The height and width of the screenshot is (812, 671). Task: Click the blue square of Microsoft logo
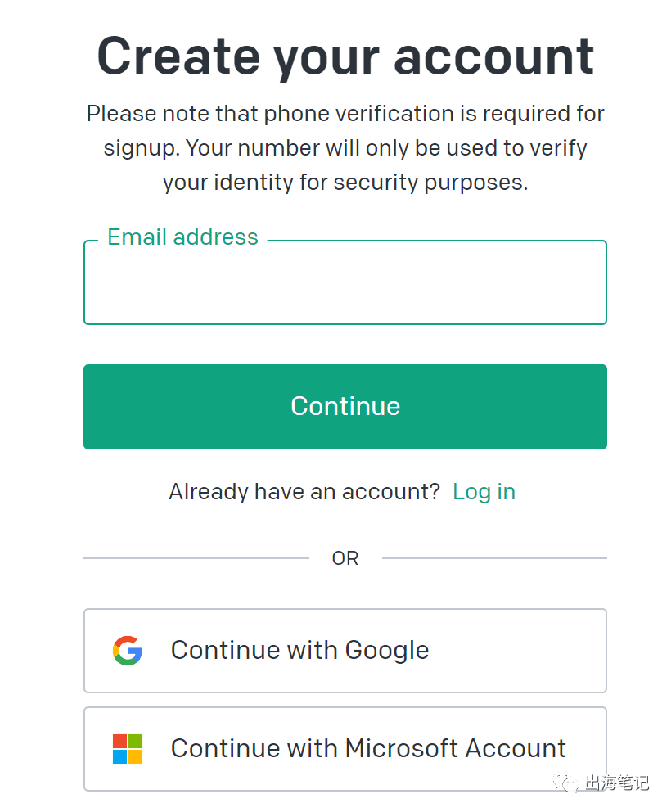(x=119, y=756)
